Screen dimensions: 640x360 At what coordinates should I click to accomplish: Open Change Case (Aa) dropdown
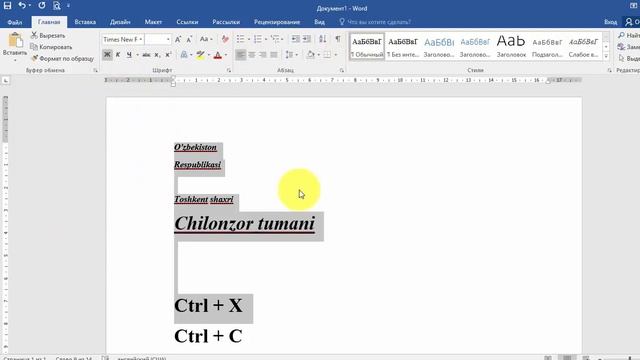click(x=206, y=39)
